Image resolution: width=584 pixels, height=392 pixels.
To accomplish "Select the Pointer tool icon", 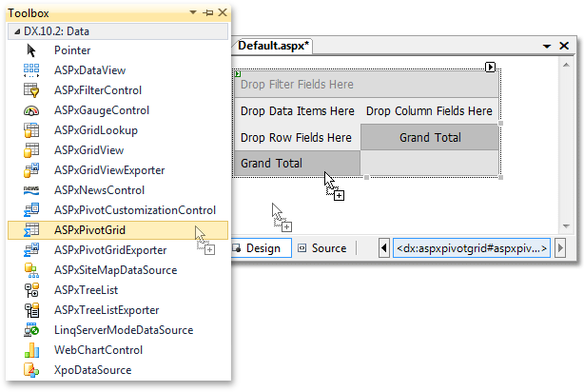I will click(31, 50).
